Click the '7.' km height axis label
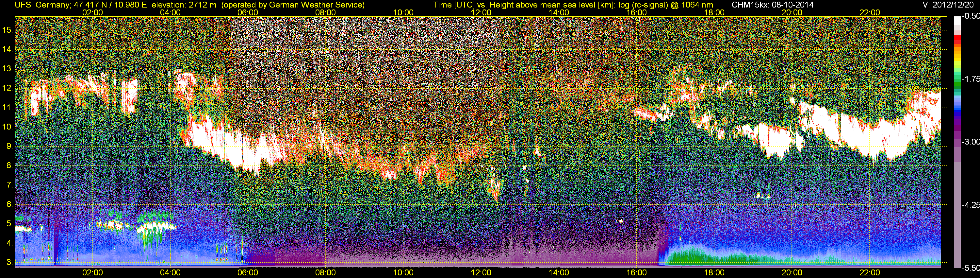Viewport: 980px width, 278px height. coord(10,185)
